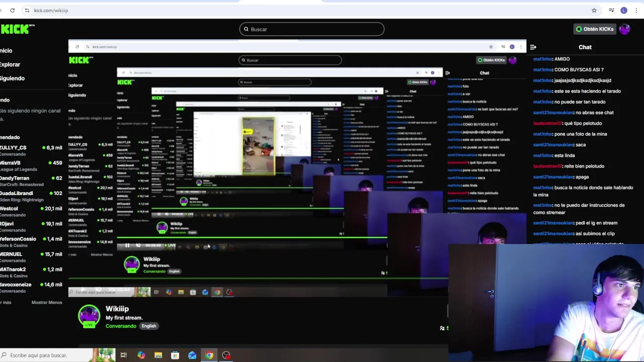The height and width of the screenshot is (362, 644).
Task: Click the Chat panel heading
Action: tap(585, 47)
